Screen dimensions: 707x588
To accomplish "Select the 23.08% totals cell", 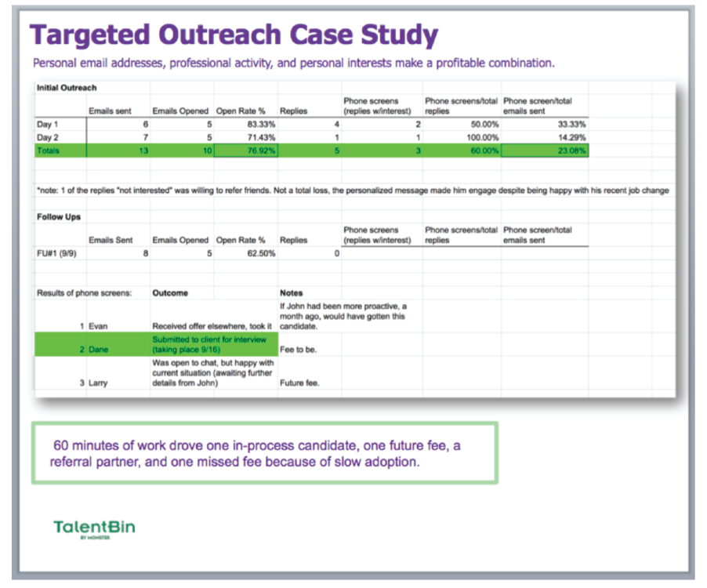I will tap(545, 151).
